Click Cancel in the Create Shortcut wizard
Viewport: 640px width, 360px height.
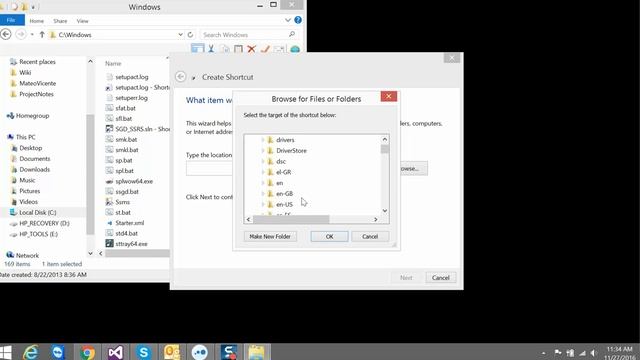(440, 278)
